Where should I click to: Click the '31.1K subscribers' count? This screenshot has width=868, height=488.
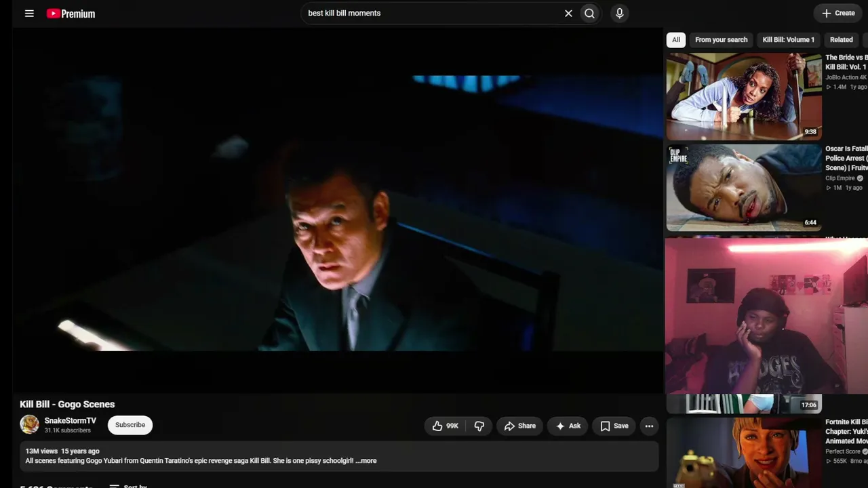coord(68,430)
